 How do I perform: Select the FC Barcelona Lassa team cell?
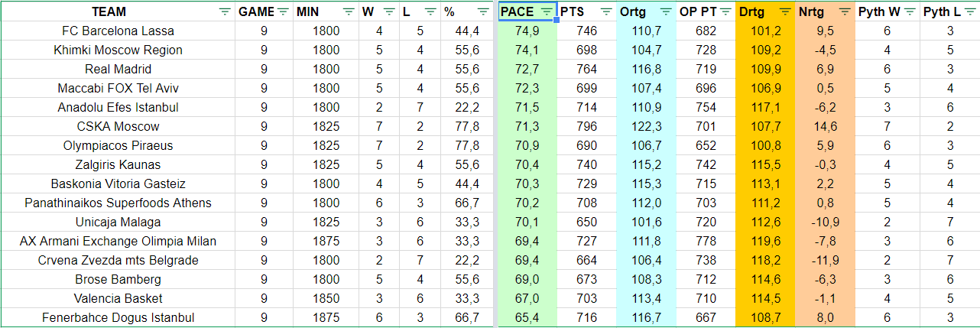[118, 31]
